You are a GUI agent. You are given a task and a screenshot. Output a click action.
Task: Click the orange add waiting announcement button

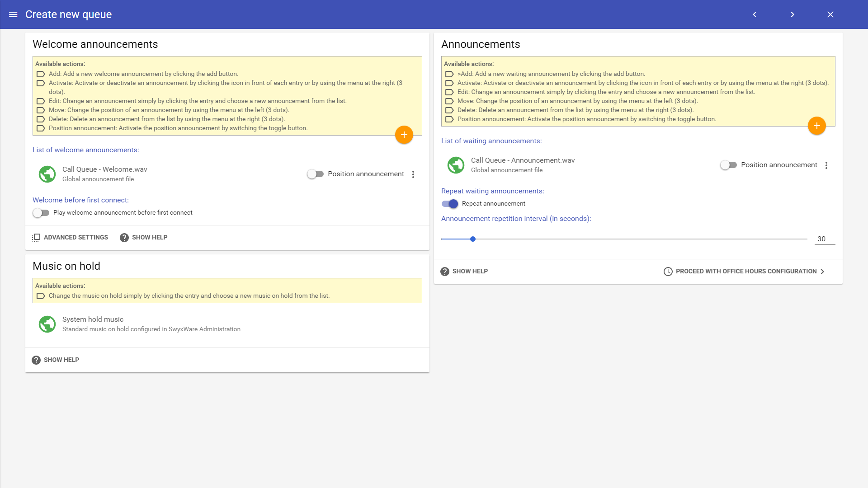[816, 126]
